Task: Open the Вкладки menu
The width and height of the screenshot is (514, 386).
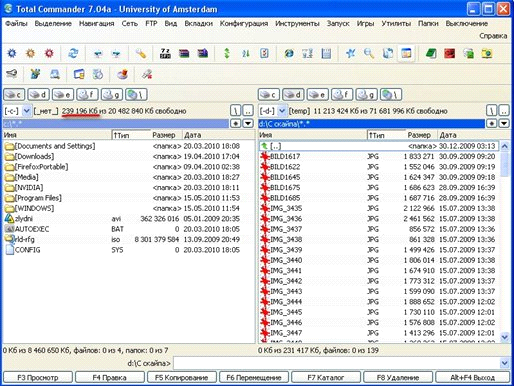Action: 198,24
